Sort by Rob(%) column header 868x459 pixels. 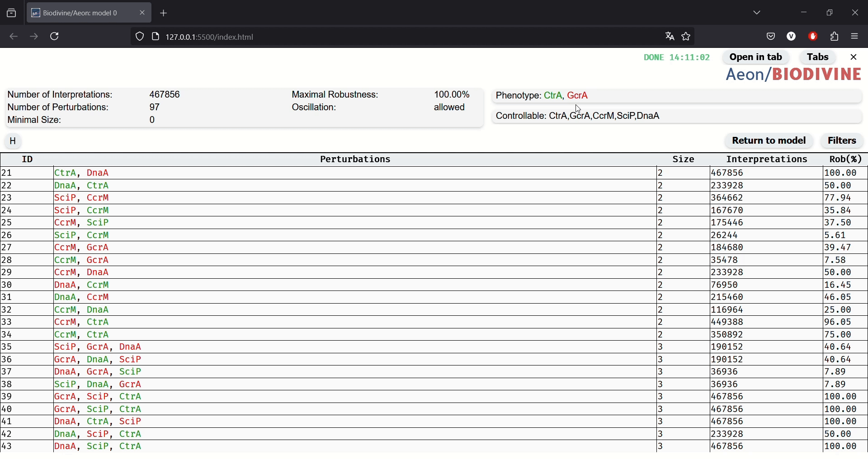[x=846, y=159]
